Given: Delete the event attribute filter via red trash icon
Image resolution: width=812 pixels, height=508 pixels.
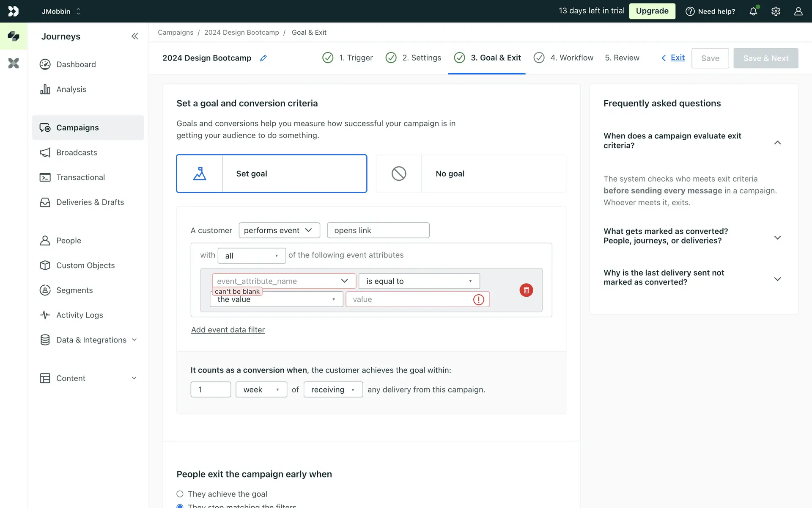Looking at the screenshot, I should pos(526,290).
